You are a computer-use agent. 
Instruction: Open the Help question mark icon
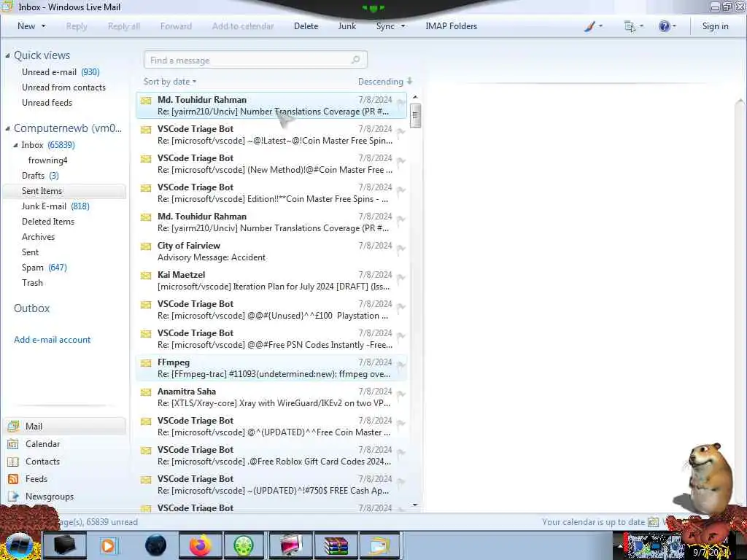pos(667,26)
